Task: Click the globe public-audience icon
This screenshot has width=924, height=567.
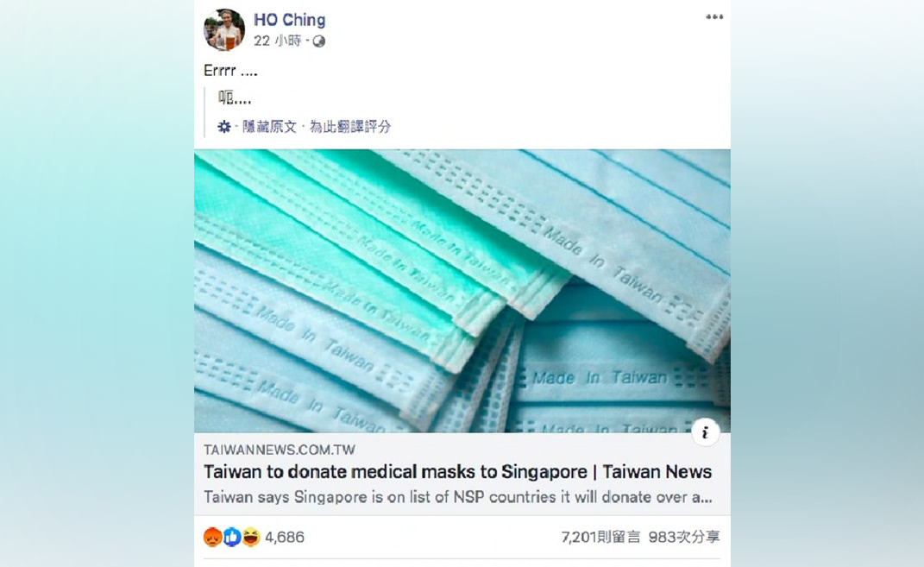Action: pos(319,41)
